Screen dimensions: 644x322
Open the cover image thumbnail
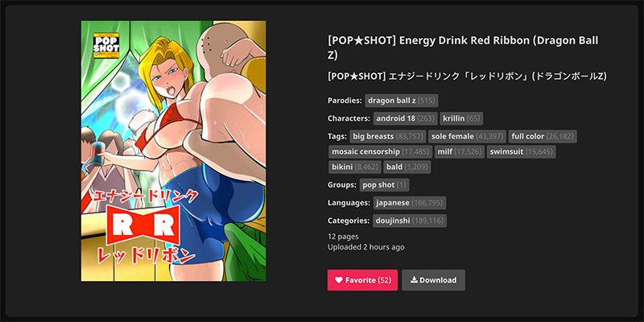pyautogui.click(x=173, y=151)
